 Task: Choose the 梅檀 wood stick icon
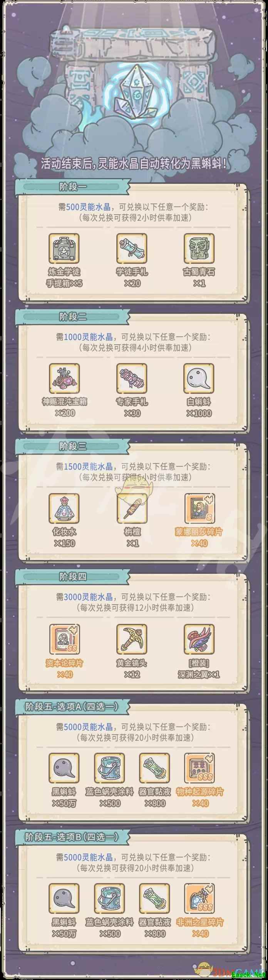pos(132,508)
